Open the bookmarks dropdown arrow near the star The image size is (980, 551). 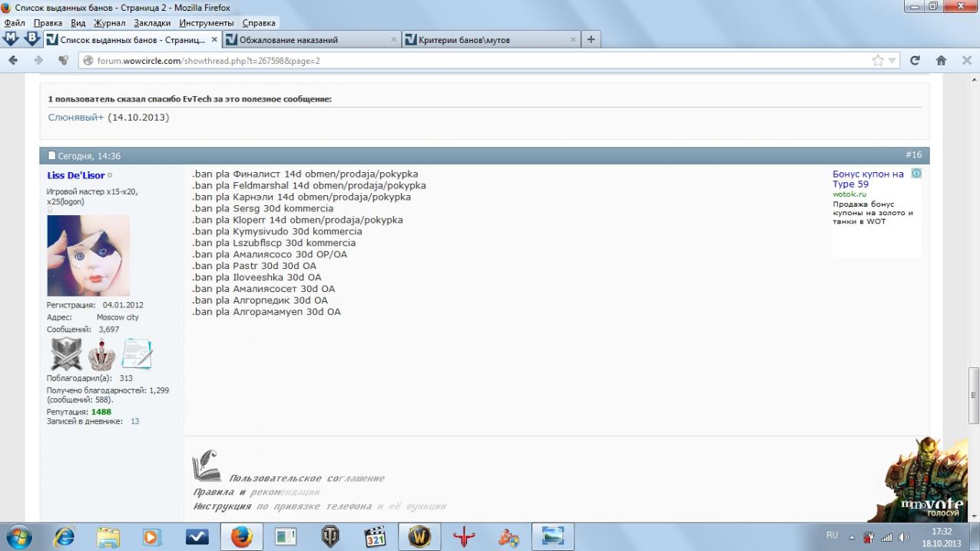pyautogui.click(x=892, y=61)
